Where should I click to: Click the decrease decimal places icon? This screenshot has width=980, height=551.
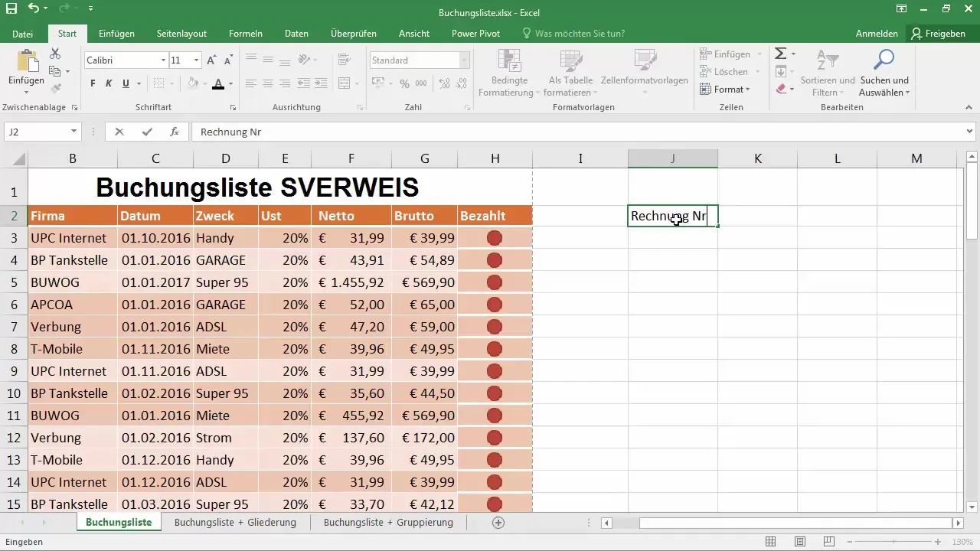[460, 83]
